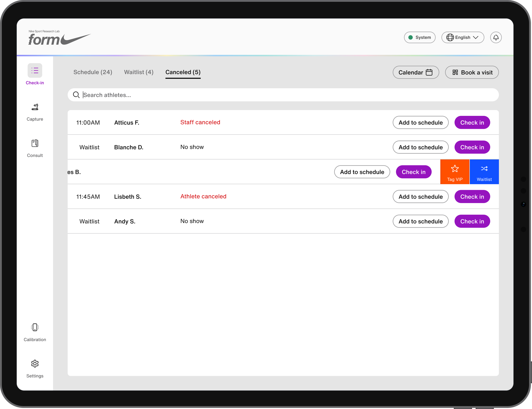This screenshot has width=532, height=409.
Task: Click the 11:00AM time cell
Action: point(88,123)
